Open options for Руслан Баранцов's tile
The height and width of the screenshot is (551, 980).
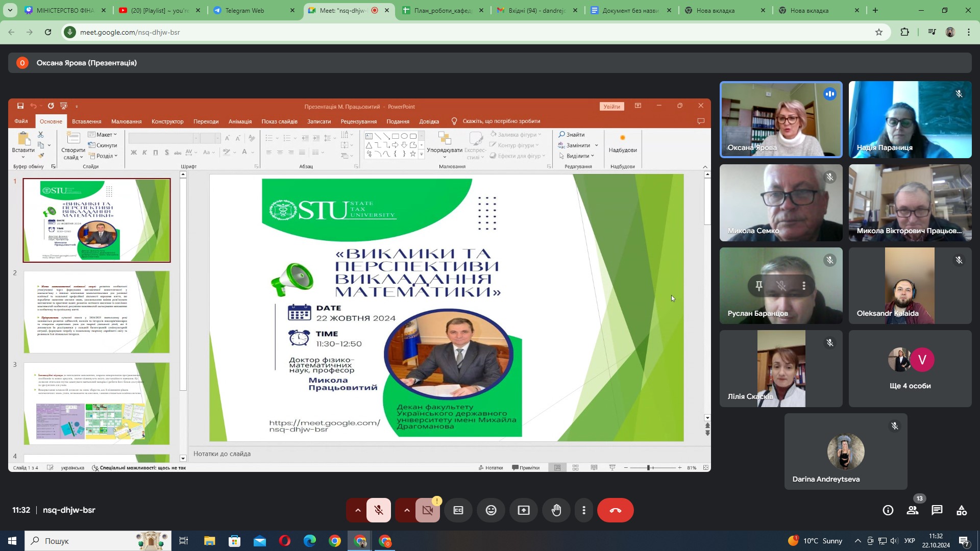click(x=804, y=286)
